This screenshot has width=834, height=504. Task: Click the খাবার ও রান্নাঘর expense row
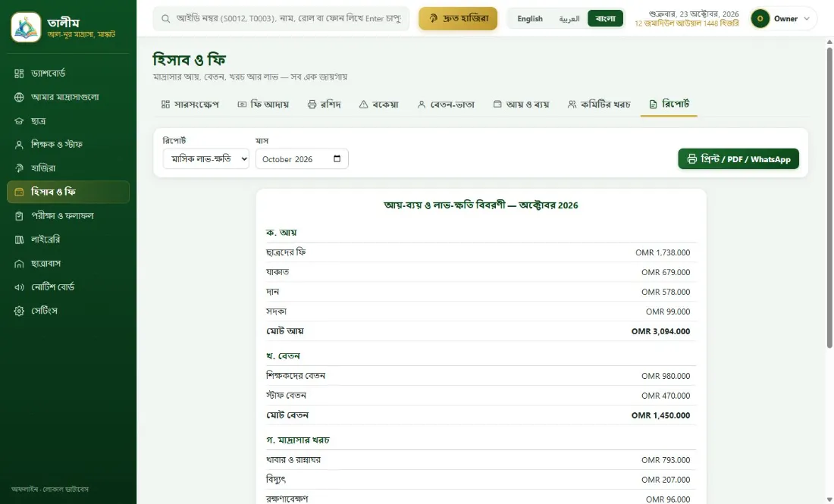pos(481,460)
